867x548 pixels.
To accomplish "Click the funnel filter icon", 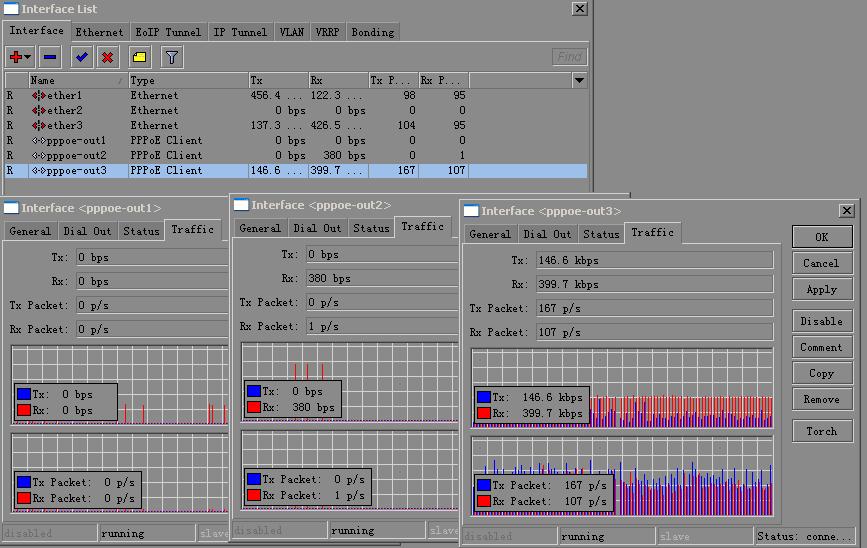I will [x=171, y=57].
